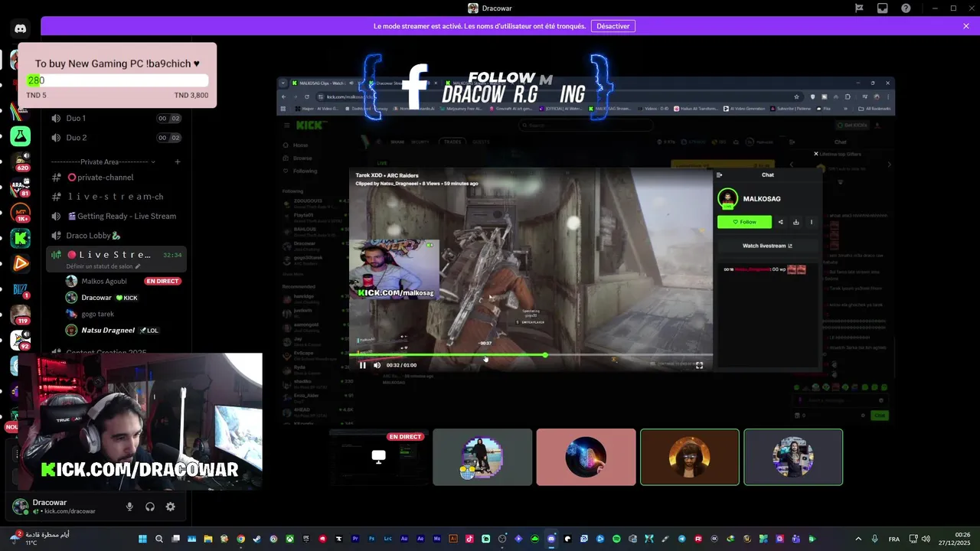Toggle the Discord headphones deafen

point(150,507)
